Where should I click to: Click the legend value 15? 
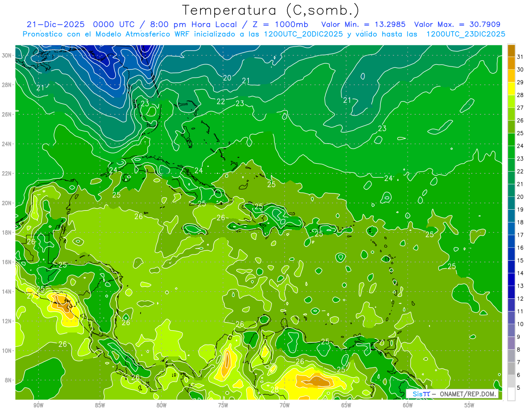(x=520, y=260)
